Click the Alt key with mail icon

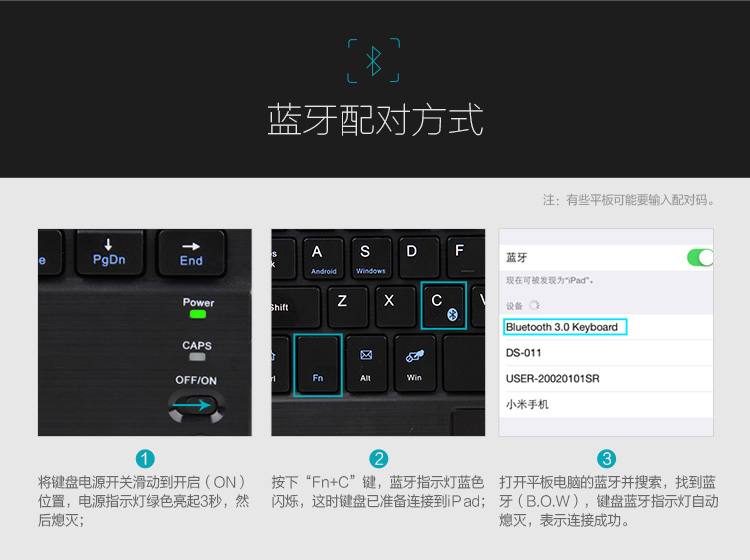(366, 363)
